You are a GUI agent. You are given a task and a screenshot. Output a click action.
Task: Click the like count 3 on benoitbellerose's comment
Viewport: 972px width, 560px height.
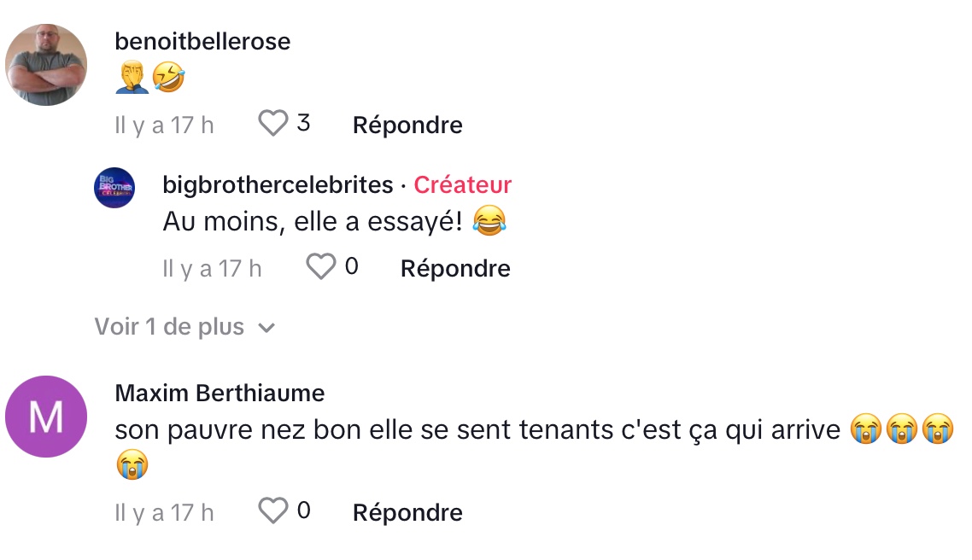[x=303, y=123]
